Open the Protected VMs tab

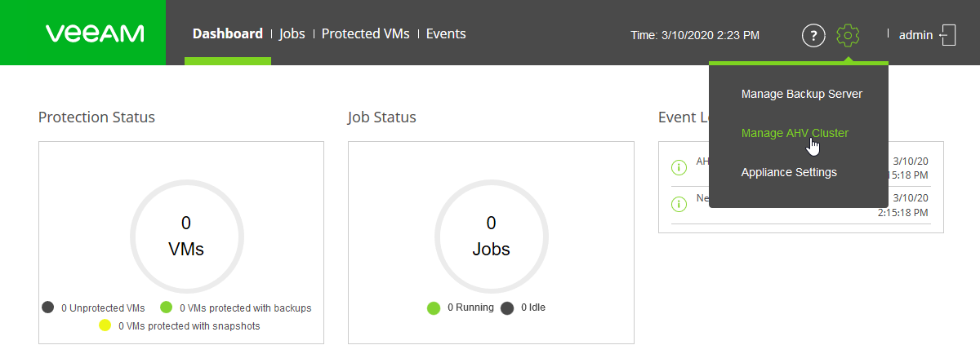point(365,33)
